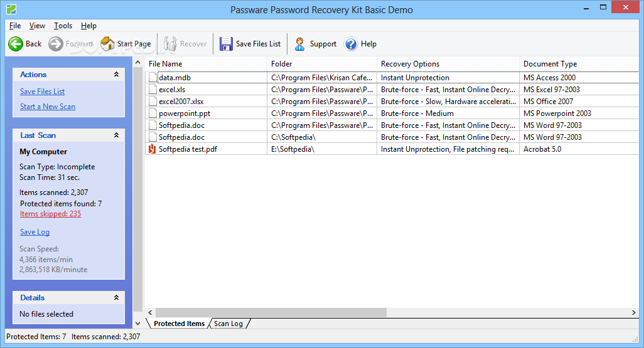Viewport: 644px width, 348px height.
Task: Open the Items skipped: 235 link
Action: [50, 214]
